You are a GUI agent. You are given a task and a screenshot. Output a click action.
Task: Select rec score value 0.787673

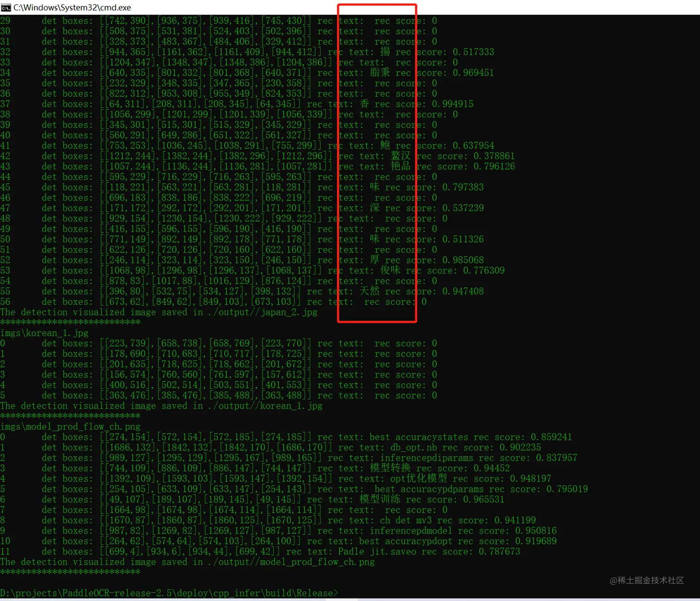[500, 551]
